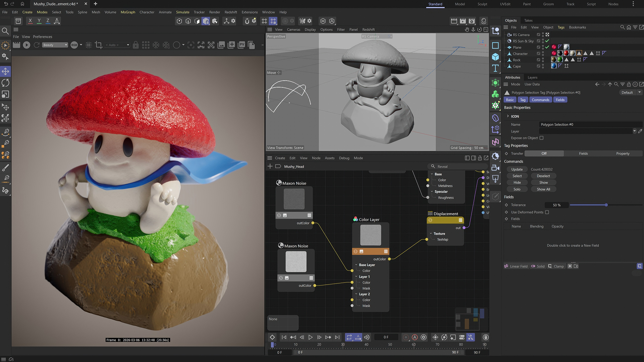Collapse the Specular section in the node editor
The image size is (644, 362).
coord(432,191)
